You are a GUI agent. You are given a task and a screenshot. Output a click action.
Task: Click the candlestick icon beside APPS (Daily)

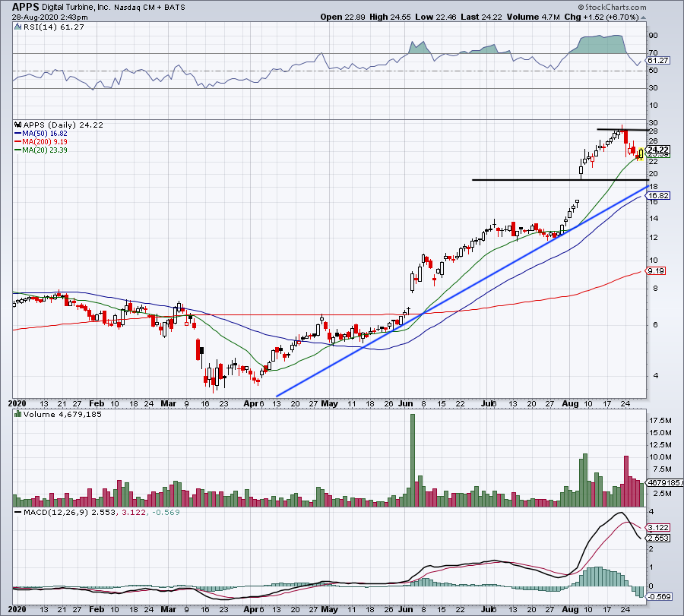pos(18,125)
